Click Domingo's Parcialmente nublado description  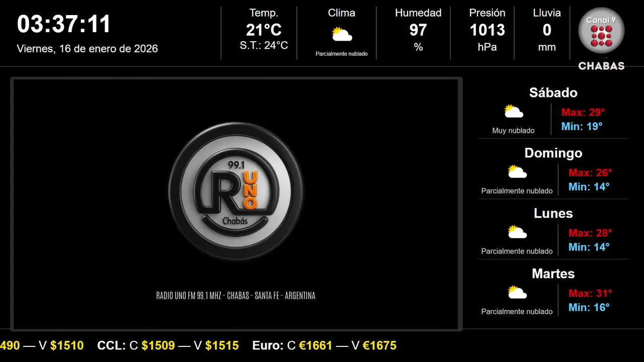(517, 191)
